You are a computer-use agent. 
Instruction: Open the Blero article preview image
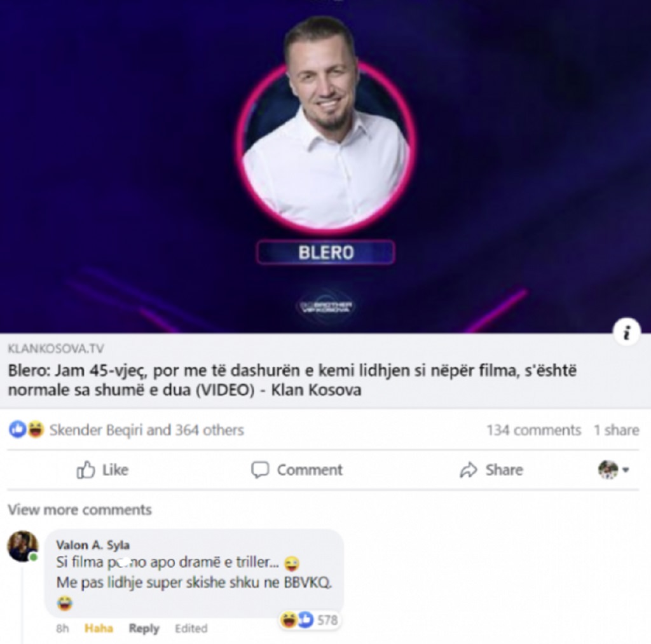point(325,166)
